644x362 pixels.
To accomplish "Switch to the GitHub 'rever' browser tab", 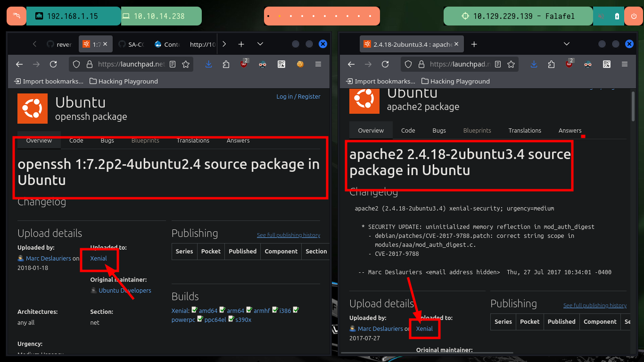I will click(x=59, y=44).
